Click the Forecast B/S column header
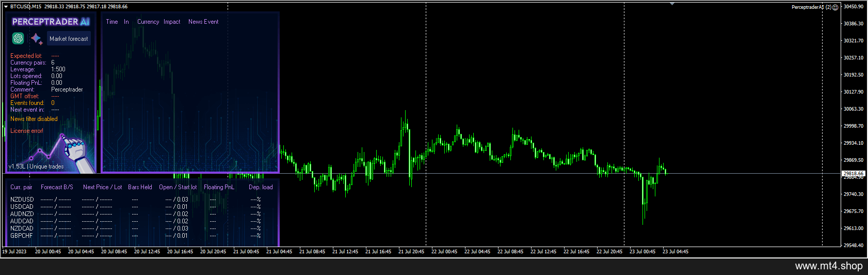This screenshot has height=275, width=868. 57,187
